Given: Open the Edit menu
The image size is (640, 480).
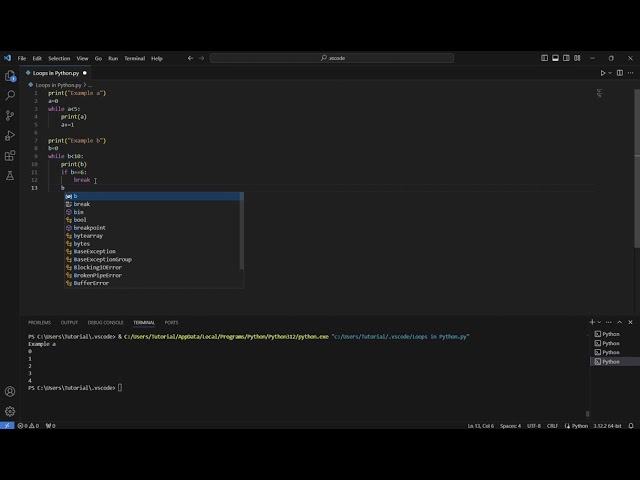Looking at the screenshot, I should coord(37,58).
